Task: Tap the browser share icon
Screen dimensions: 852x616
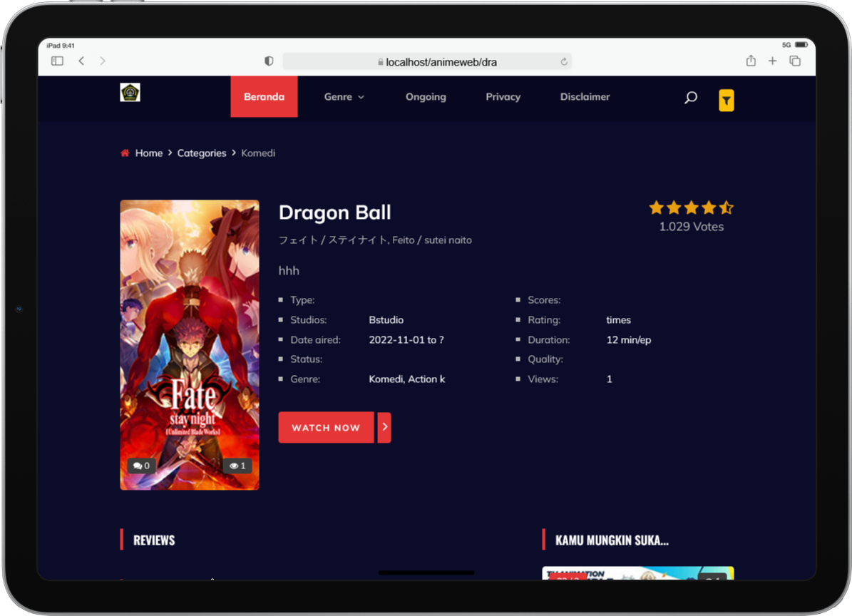Action: tap(751, 61)
